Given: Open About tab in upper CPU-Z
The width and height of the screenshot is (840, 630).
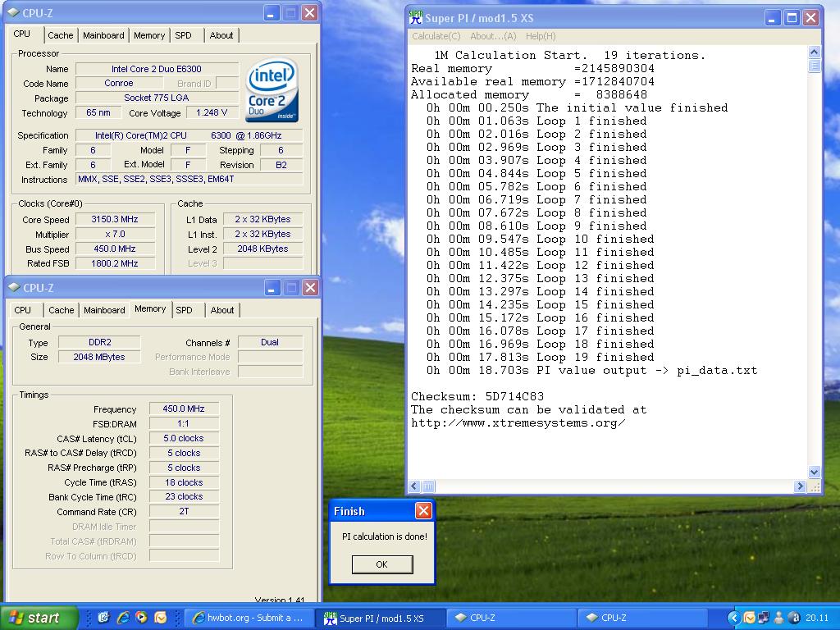Looking at the screenshot, I should point(221,35).
